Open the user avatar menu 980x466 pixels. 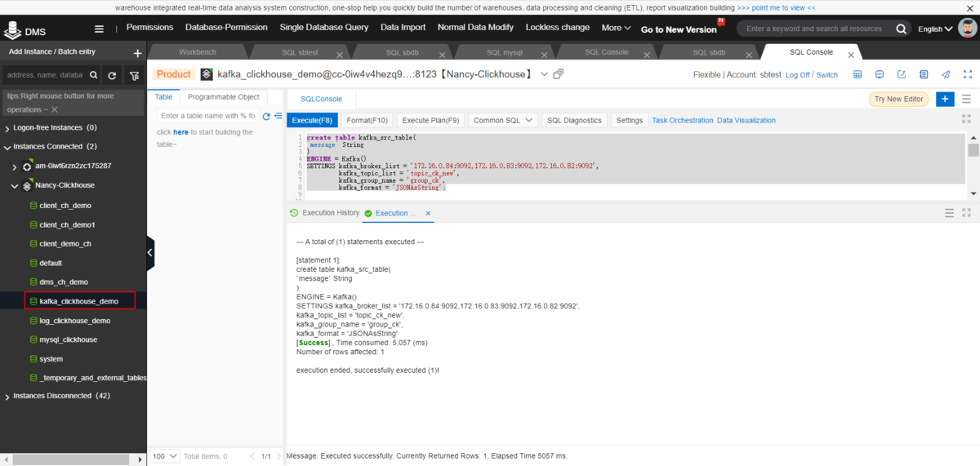967,29
